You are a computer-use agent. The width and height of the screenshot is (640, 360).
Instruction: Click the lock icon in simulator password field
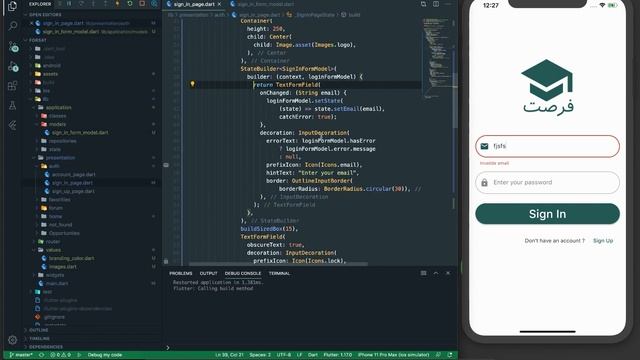point(484,182)
